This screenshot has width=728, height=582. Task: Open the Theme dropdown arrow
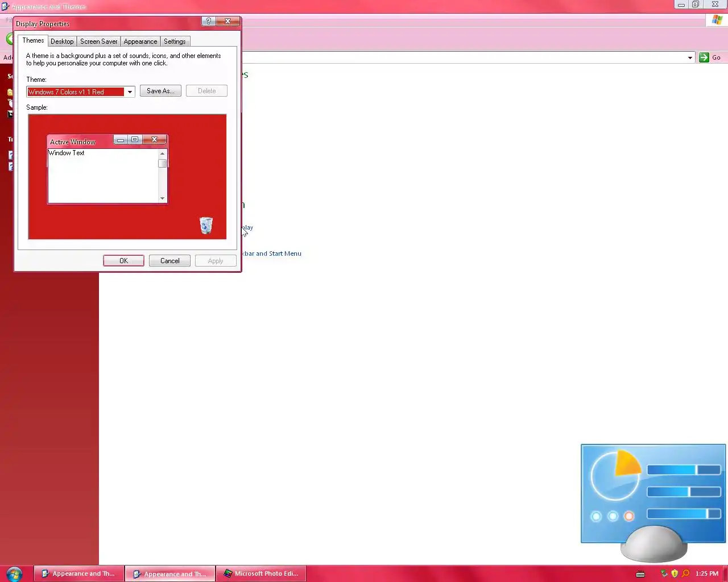coord(130,92)
